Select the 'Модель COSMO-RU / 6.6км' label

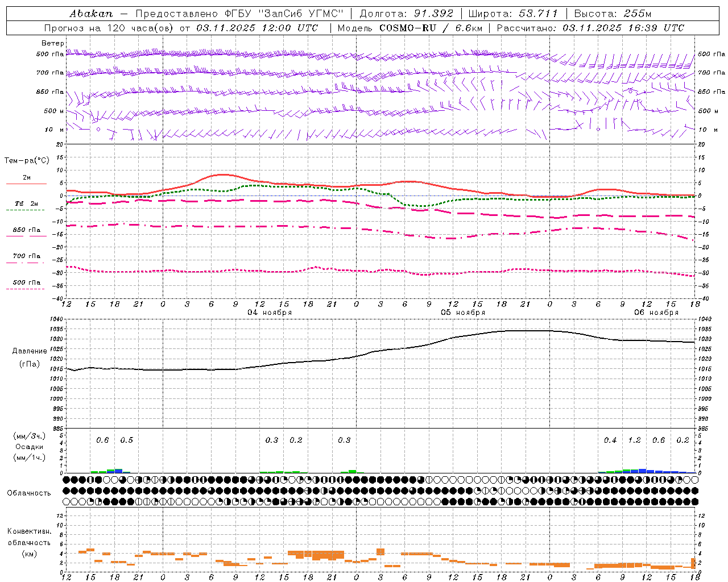(409, 28)
